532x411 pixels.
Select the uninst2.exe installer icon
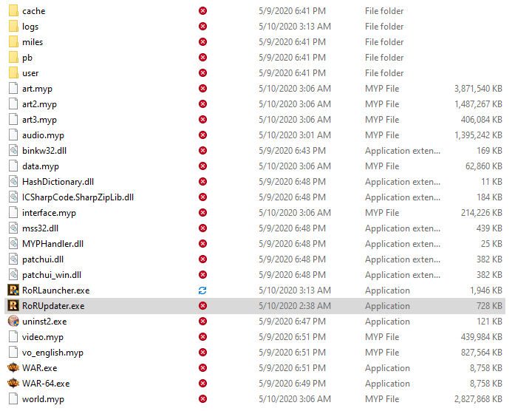coord(13,322)
